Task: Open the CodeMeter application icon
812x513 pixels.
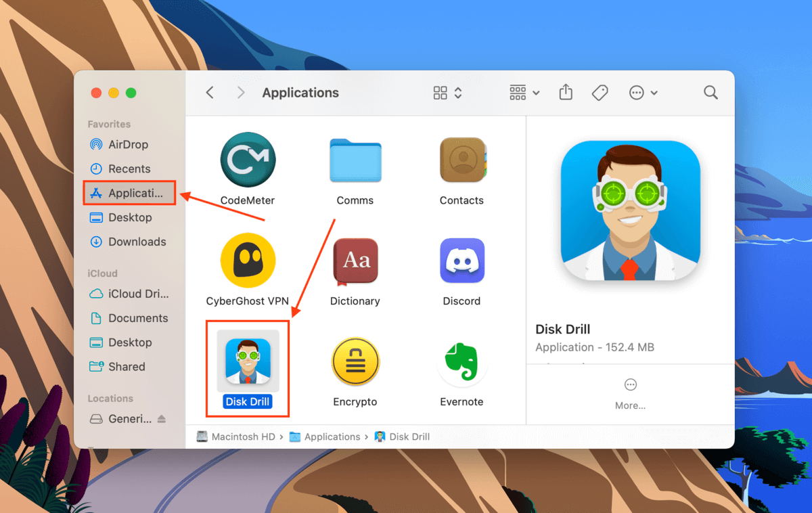Action: (248, 160)
